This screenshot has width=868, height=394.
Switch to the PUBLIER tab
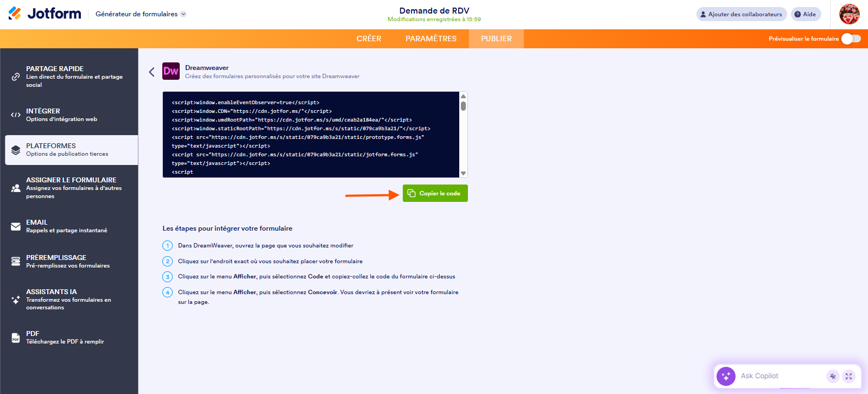coord(496,39)
